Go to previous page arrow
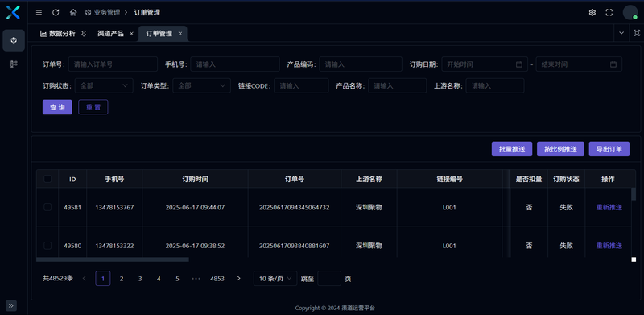Screen dimensions: 644x315 (85, 279)
